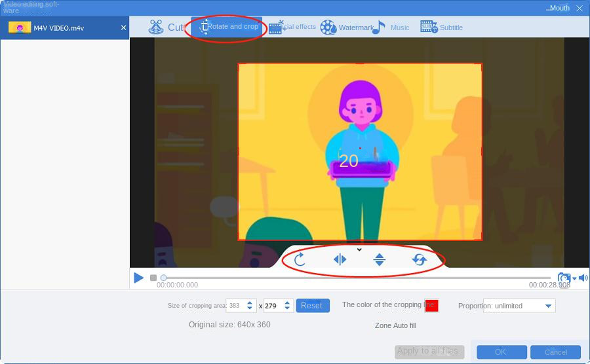Click the camera snapshot icon
The width and height of the screenshot is (590, 364).
point(563,278)
